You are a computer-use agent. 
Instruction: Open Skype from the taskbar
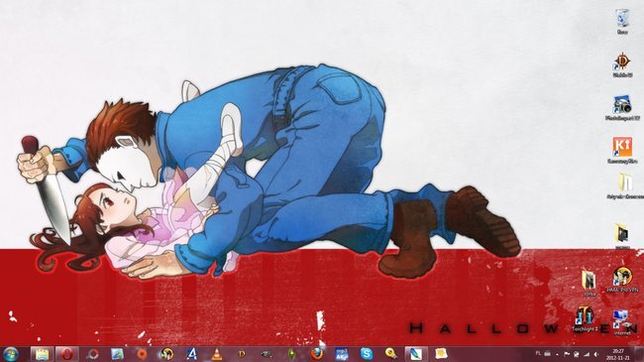(x=367, y=354)
